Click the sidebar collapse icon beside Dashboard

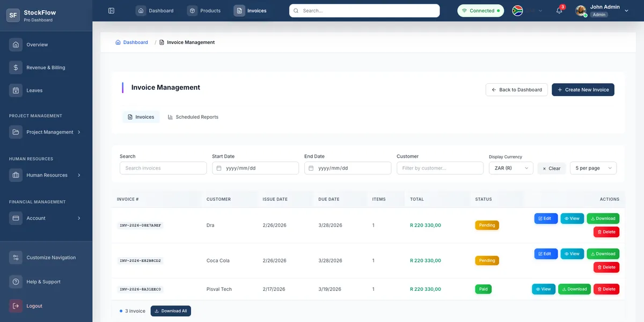click(111, 10)
